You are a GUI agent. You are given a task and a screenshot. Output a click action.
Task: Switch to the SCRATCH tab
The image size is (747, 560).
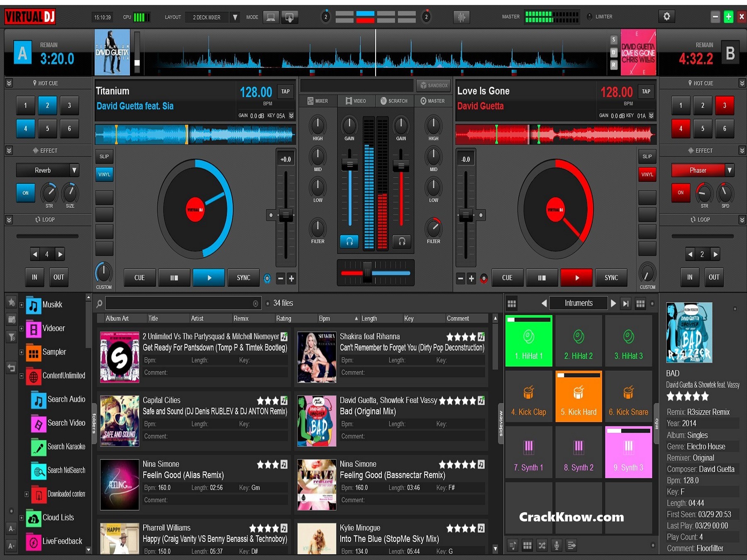(394, 101)
